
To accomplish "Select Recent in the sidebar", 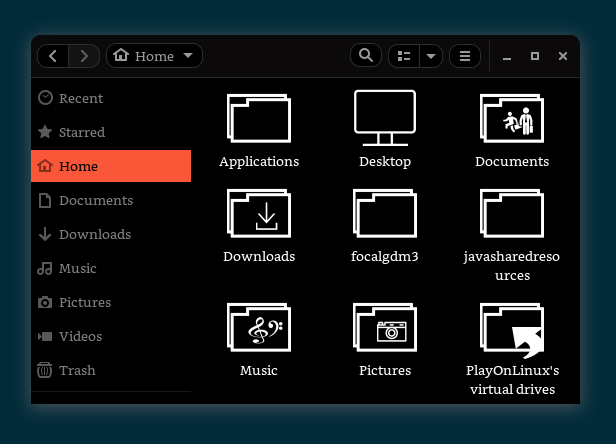I will point(111,98).
